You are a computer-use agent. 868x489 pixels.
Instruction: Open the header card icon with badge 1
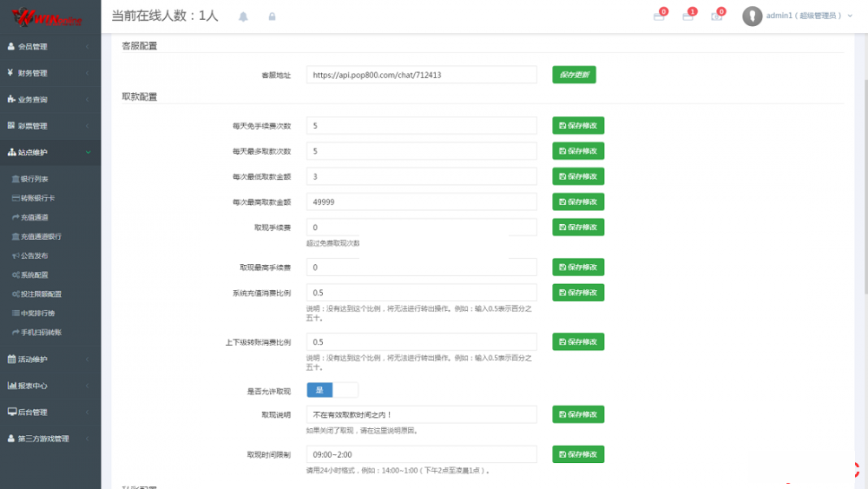click(x=688, y=16)
